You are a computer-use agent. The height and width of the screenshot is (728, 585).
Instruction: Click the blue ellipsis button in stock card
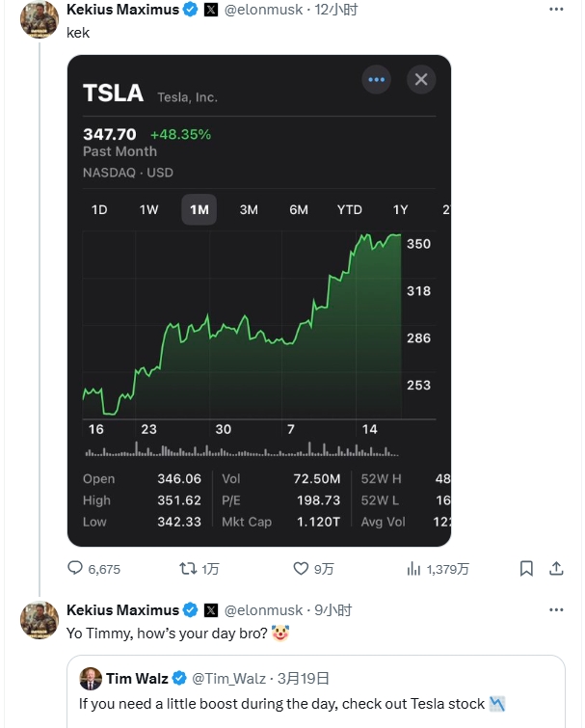click(x=376, y=79)
